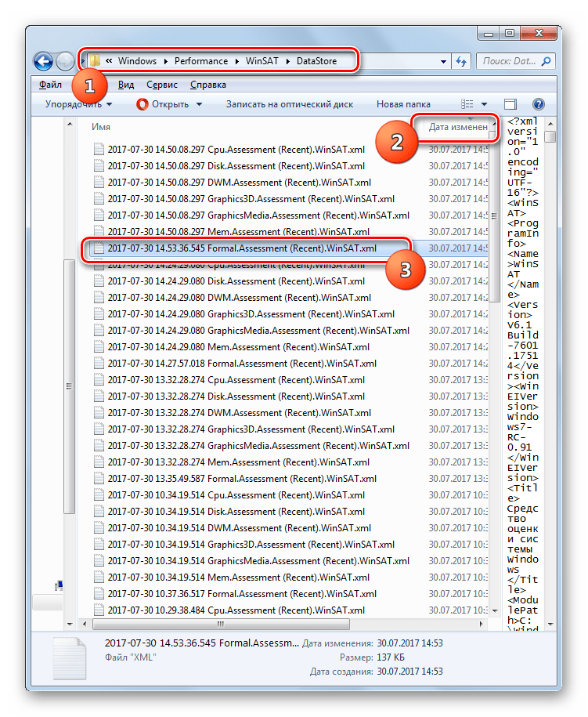The height and width of the screenshot is (717, 588).
Task: Click the refresh button beside address bar
Action: point(460,61)
